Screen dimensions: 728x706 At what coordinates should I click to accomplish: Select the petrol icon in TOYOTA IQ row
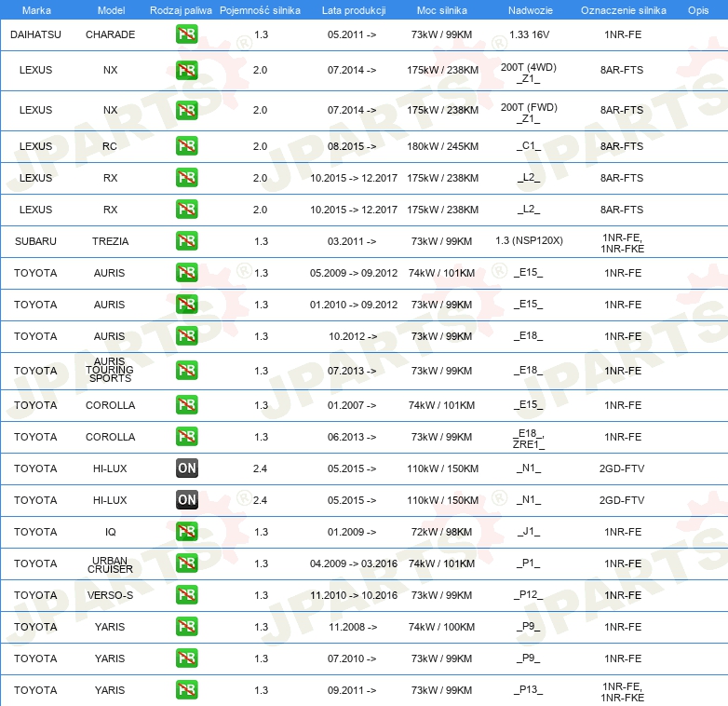(x=186, y=531)
